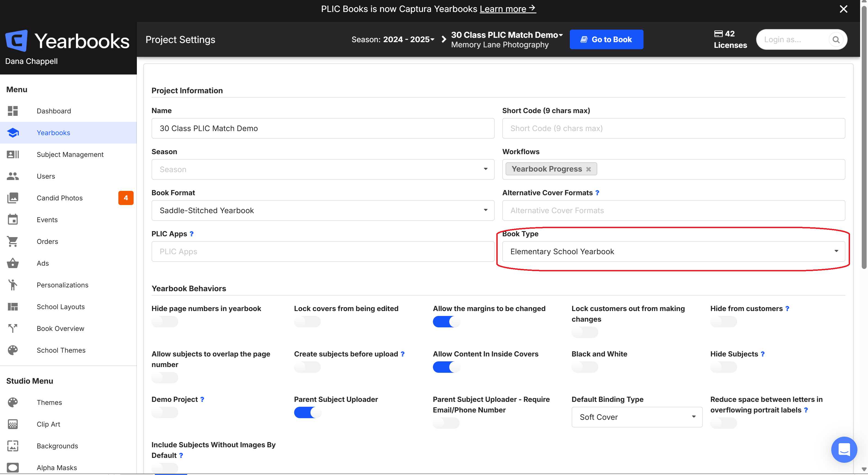Click the Alpha Masks icon
The width and height of the screenshot is (868, 475).
(x=13, y=468)
